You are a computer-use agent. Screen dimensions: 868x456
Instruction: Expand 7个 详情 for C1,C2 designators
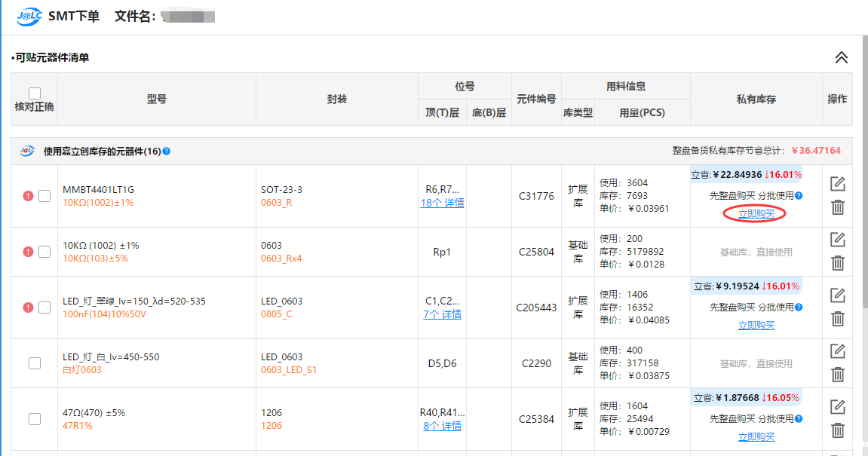pos(442,314)
